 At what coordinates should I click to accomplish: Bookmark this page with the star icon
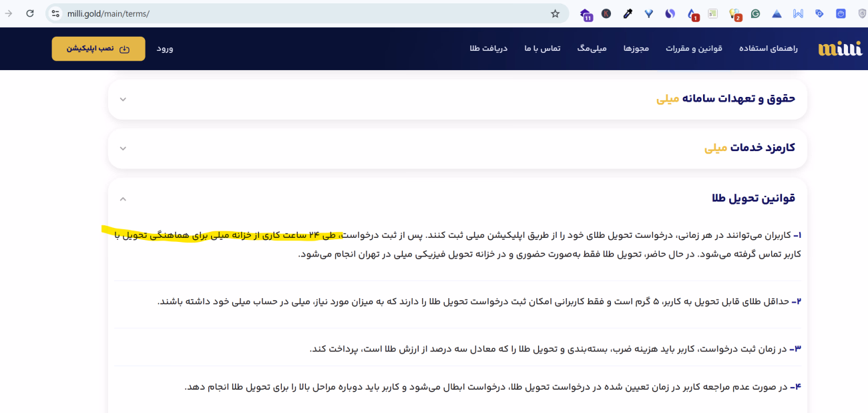[x=555, y=13]
